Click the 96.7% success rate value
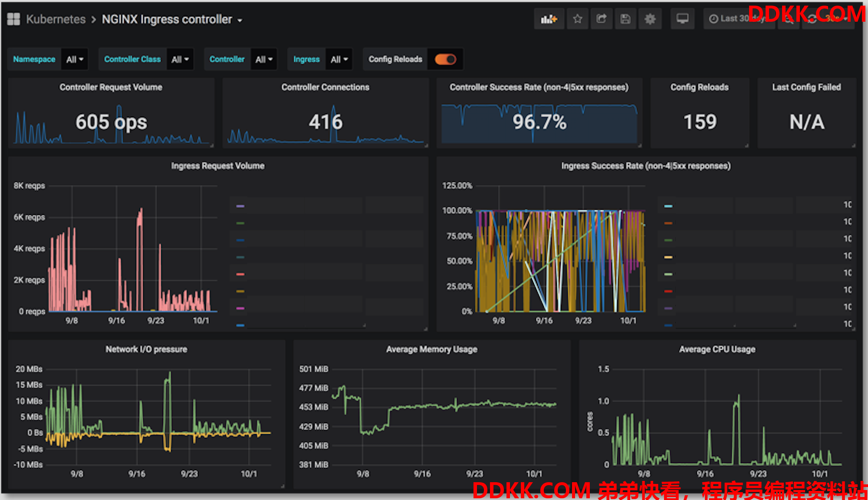 [x=539, y=122]
